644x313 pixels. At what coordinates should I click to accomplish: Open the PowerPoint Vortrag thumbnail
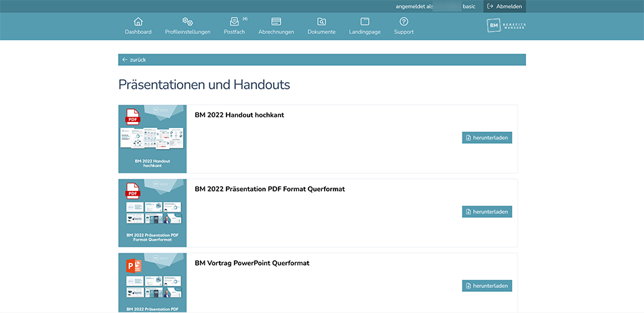(x=153, y=283)
